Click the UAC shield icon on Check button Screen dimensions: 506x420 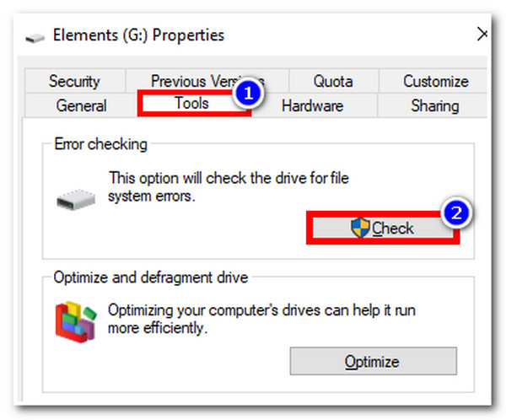360,228
